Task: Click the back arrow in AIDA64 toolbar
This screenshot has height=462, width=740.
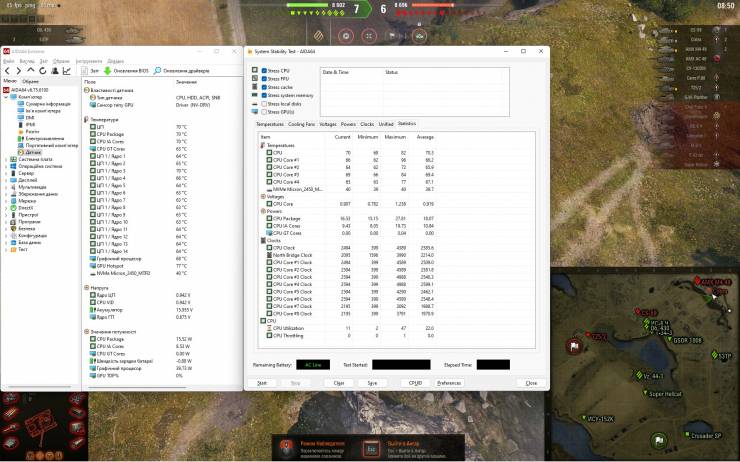Action: point(7,71)
